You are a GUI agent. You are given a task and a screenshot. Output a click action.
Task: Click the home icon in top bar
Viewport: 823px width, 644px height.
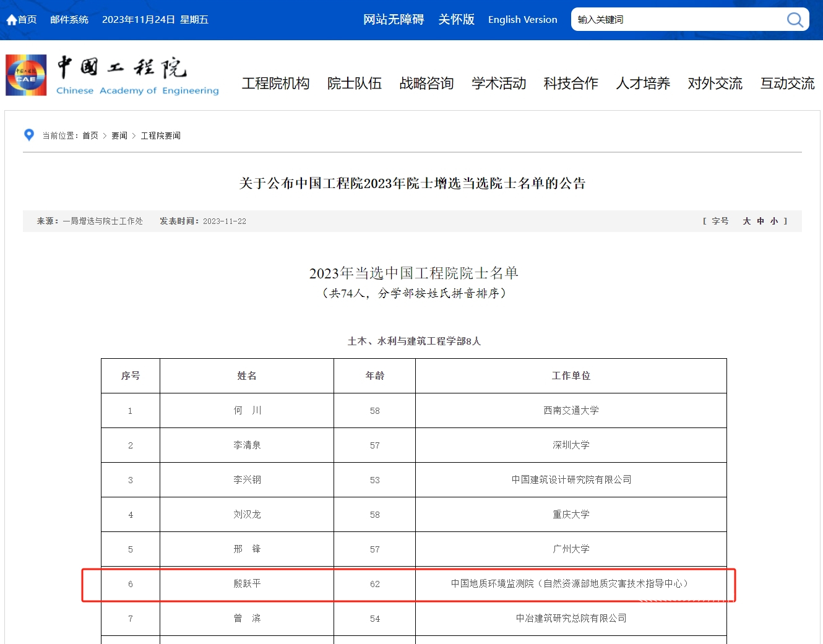(11, 20)
